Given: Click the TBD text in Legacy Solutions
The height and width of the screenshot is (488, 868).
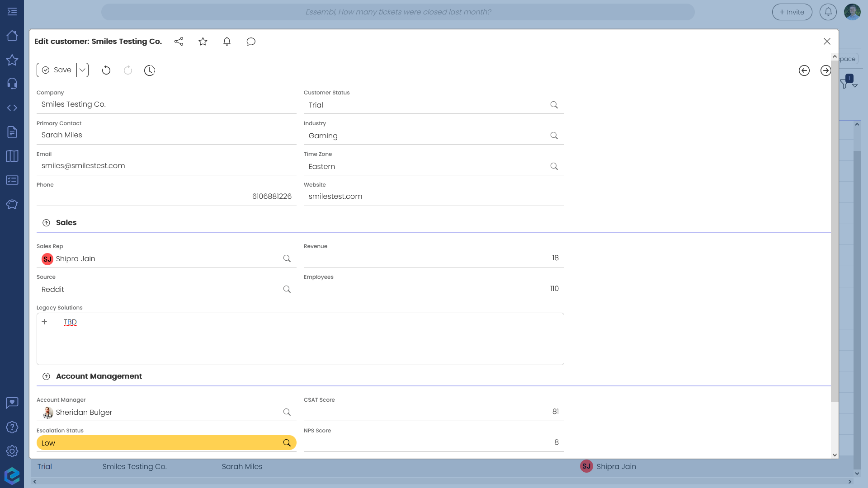Looking at the screenshot, I should (70, 322).
